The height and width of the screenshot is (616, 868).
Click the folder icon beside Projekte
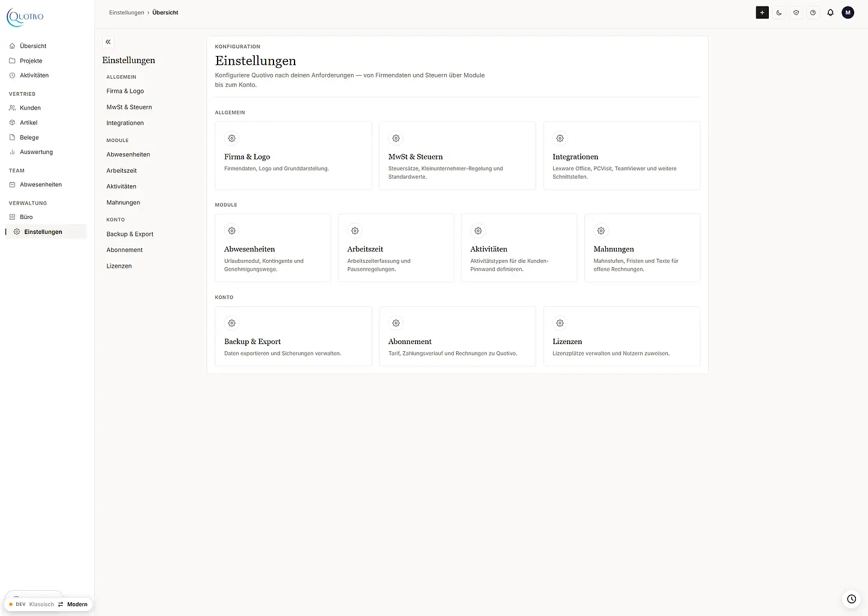click(12, 61)
